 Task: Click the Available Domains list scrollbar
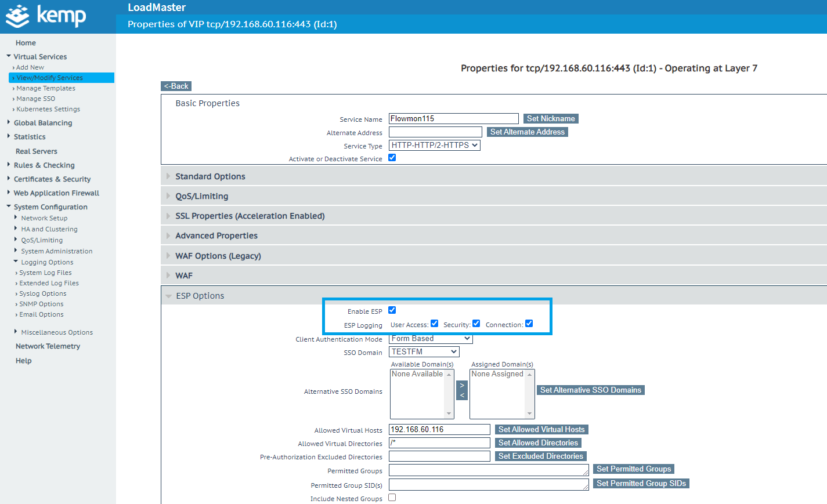pyautogui.click(x=449, y=394)
